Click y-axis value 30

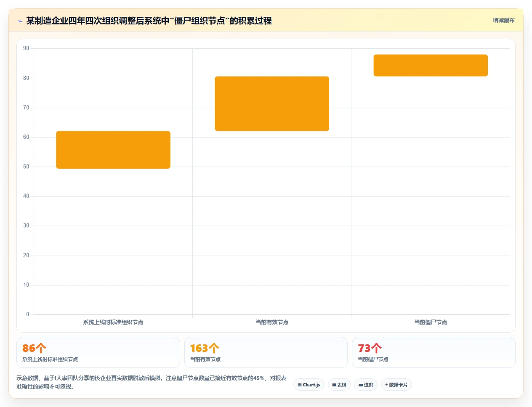pyautogui.click(x=26, y=225)
